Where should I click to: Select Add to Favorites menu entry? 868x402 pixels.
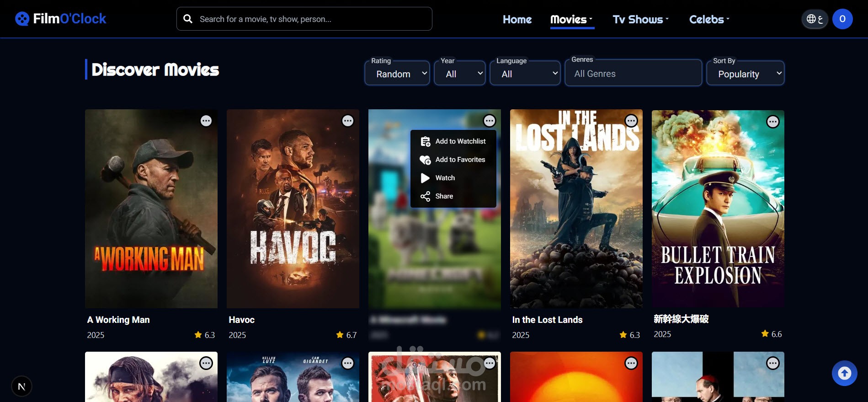click(453, 160)
